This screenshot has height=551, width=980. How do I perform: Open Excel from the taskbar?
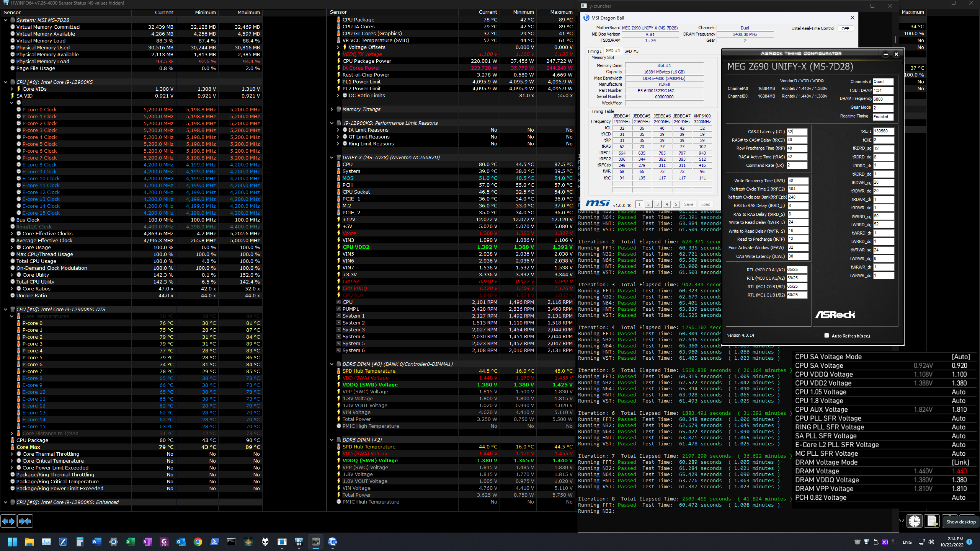[x=130, y=542]
